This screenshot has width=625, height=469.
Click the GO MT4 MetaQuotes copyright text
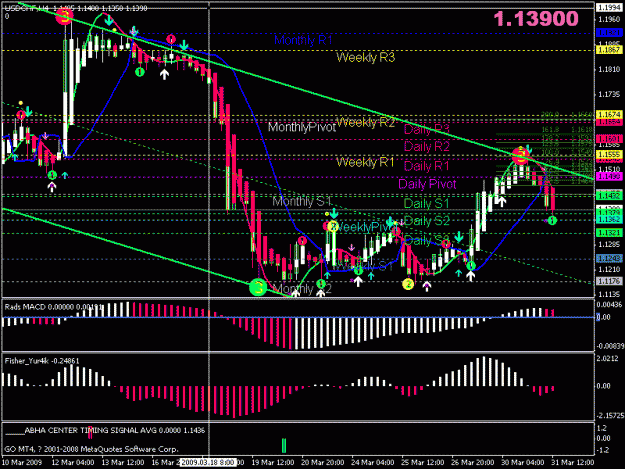[91, 449]
